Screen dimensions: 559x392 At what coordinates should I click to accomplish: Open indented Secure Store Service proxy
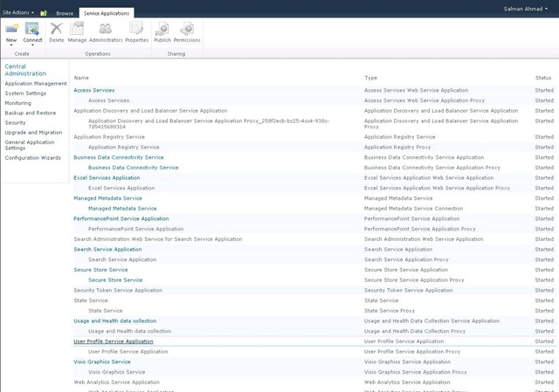point(115,280)
